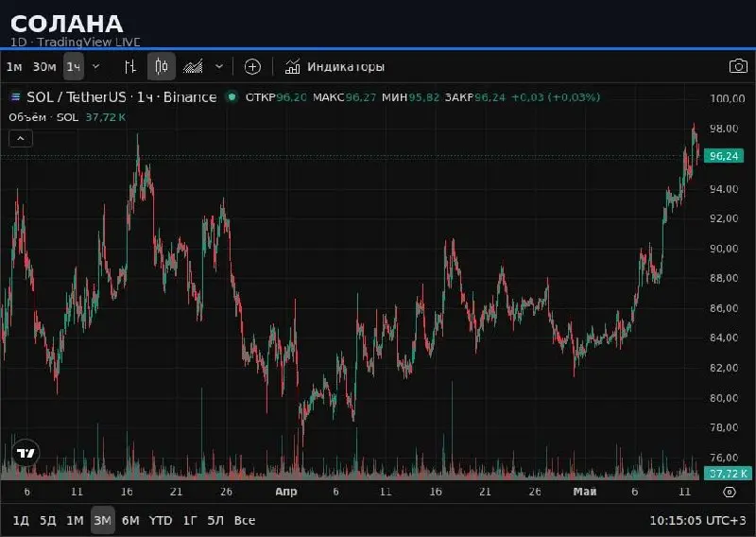This screenshot has height=537, width=756.
Task: Click the SOL / TetherUS symbol title
Action: (x=122, y=97)
